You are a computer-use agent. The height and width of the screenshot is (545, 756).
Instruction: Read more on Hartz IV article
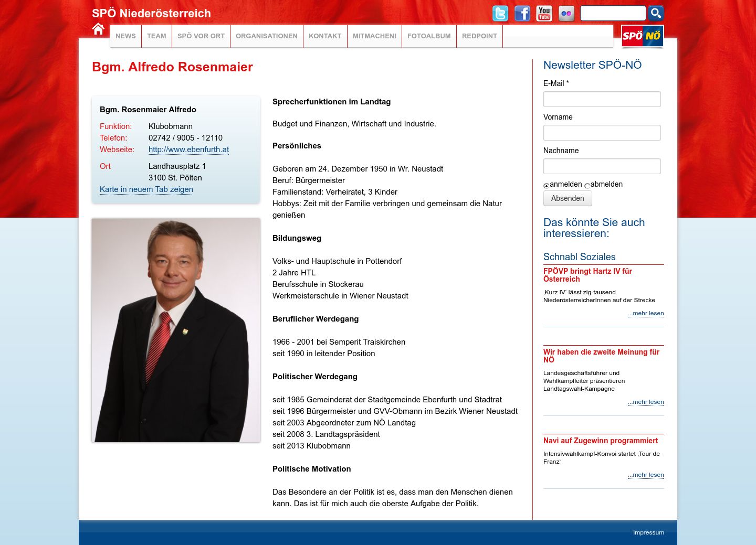(646, 313)
